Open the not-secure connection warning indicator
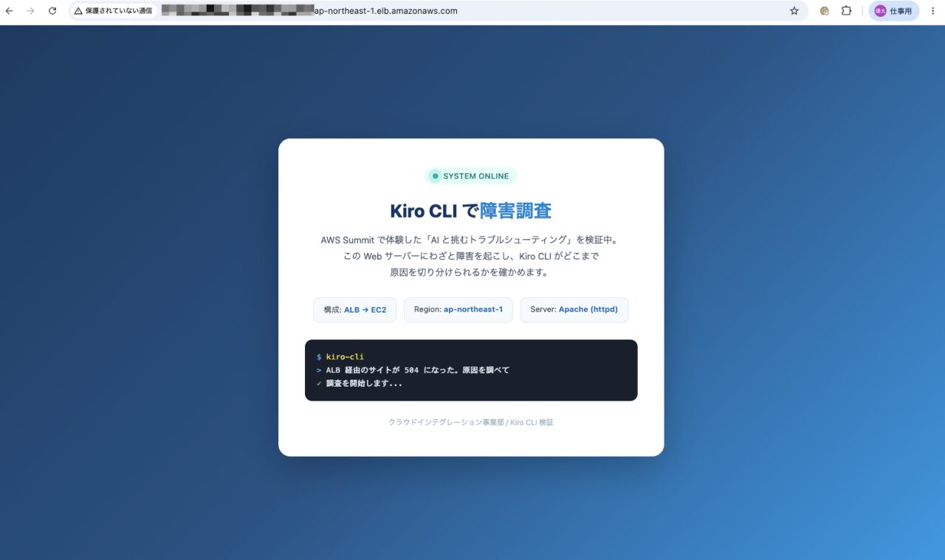The width and height of the screenshot is (945, 560). pyautogui.click(x=113, y=11)
